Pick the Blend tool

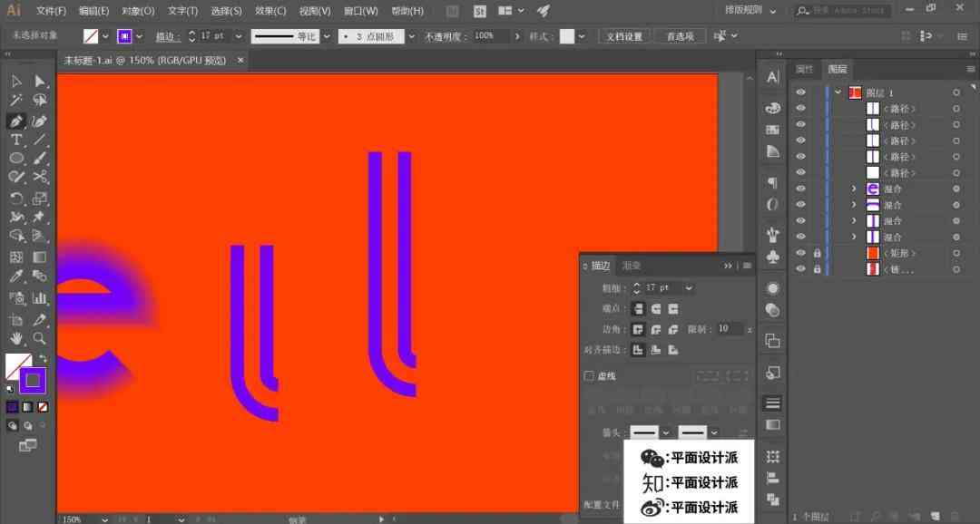pos(40,277)
